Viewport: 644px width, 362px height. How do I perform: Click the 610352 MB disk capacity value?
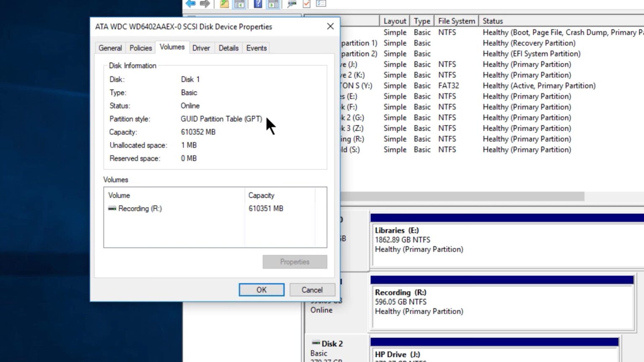point(198,132)
